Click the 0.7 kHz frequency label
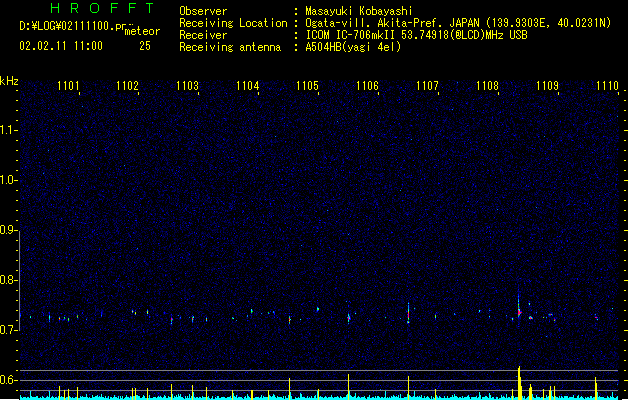629x400 pixels. (8, 330)
